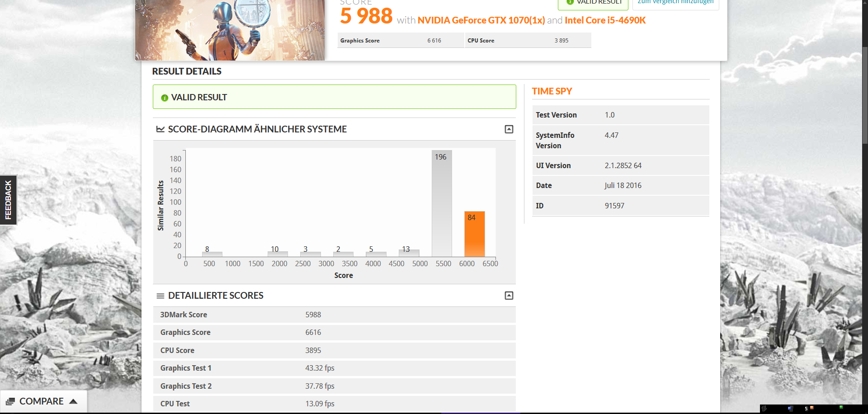The width and height of the screenshot is (868, 414).
Task: Click the Time Spy benchmark thumbnail image
Action: (230, 30)
